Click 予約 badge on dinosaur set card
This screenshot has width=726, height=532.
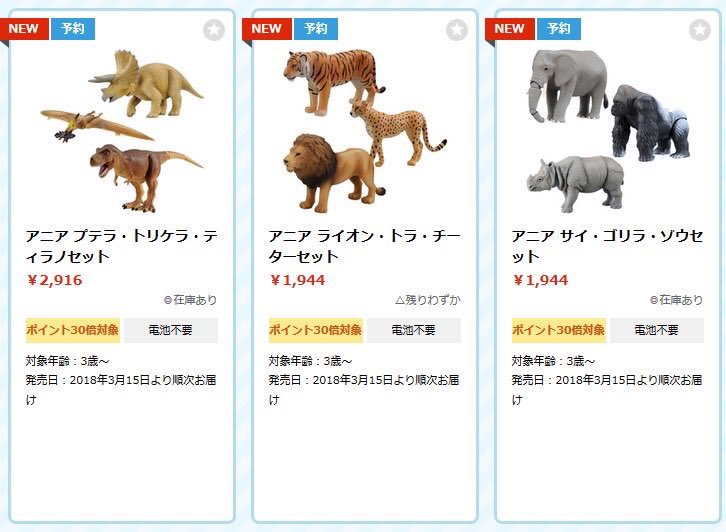(x=73, y=29)
